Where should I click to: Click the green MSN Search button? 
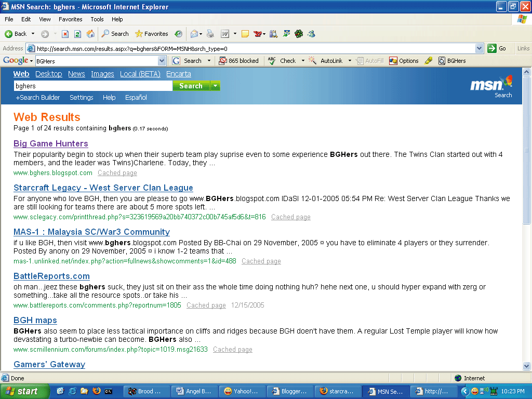(191, 86)
